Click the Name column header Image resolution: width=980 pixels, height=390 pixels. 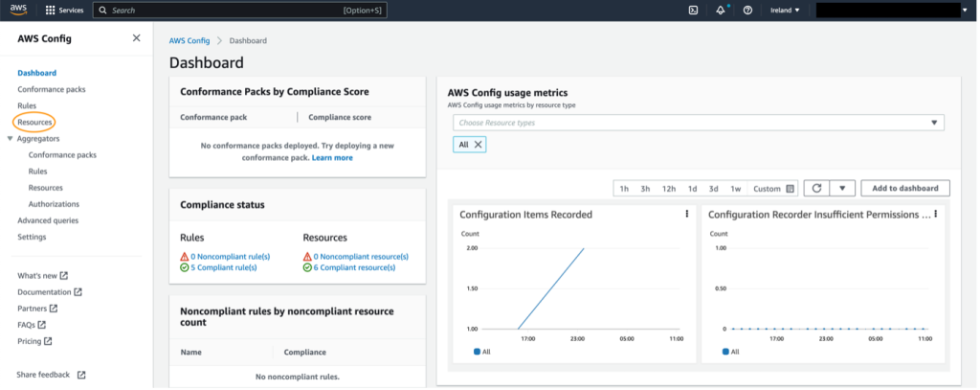coord(190,352)
